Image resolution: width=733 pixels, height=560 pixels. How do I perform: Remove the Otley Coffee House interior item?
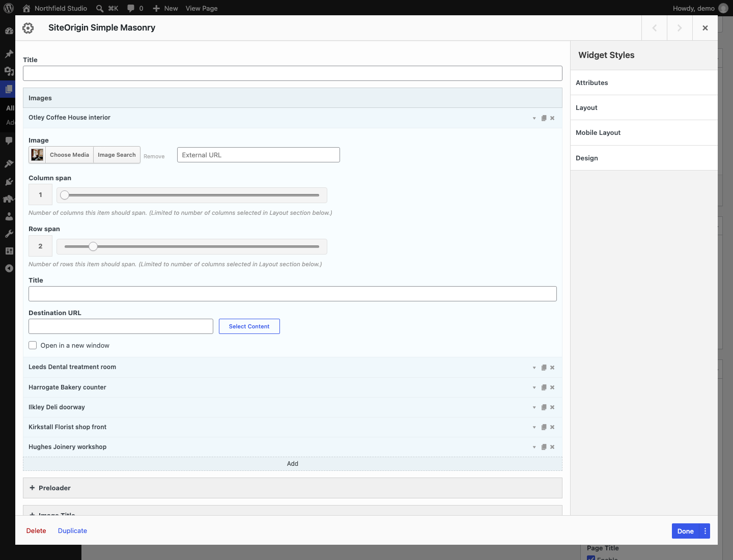click(552, 118)
